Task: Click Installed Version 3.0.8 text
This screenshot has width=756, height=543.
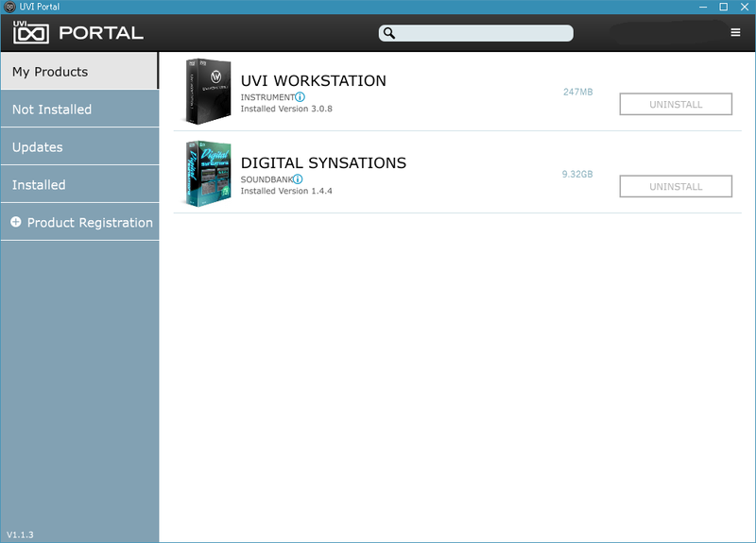Action: click(286, 109)
